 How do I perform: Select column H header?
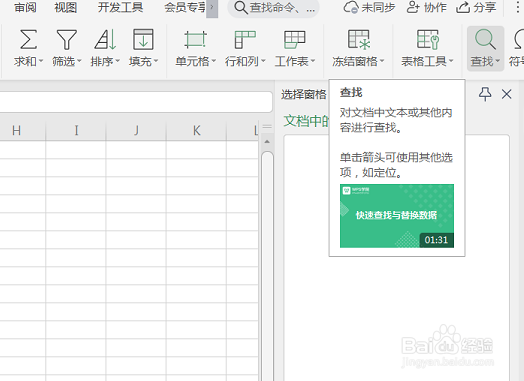point(22,130)
